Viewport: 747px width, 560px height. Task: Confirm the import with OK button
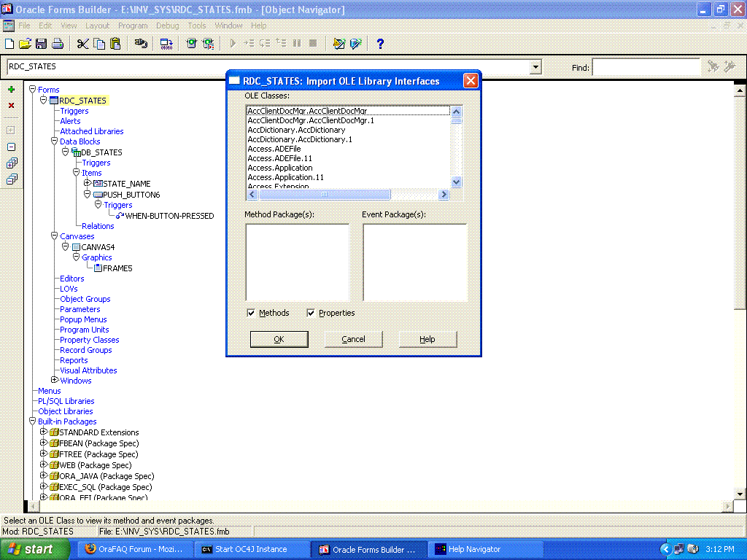click(x=279, y=339)
